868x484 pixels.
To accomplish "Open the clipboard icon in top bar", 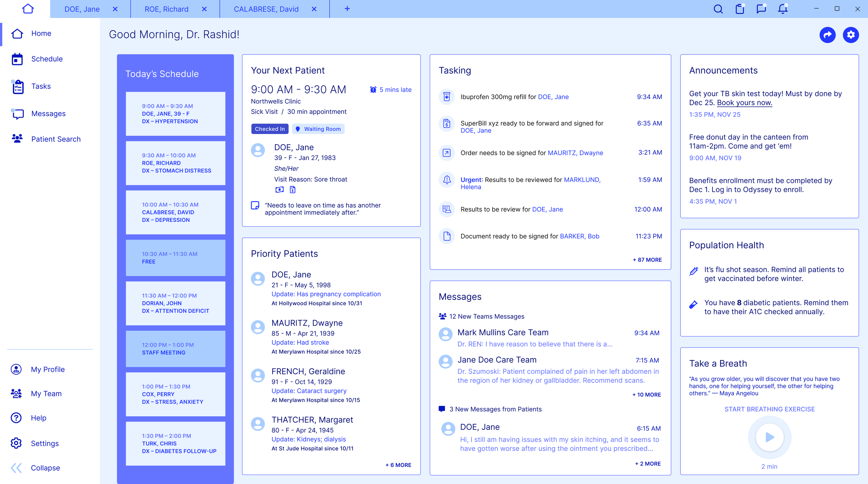I will pyautogui.click(x=740, y=9).
